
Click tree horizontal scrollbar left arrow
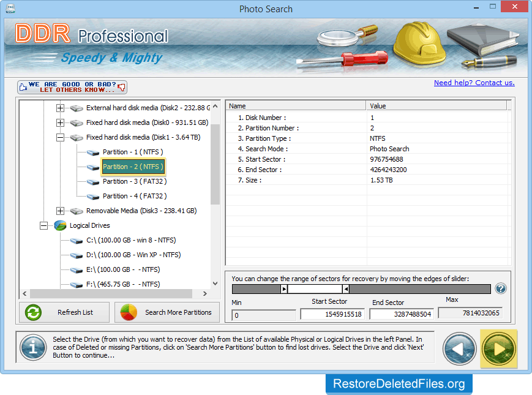point(24,294)
